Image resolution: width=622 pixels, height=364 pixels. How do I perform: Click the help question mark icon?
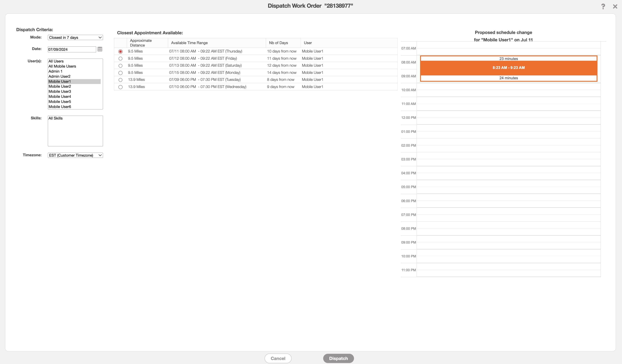coord(603,6)
